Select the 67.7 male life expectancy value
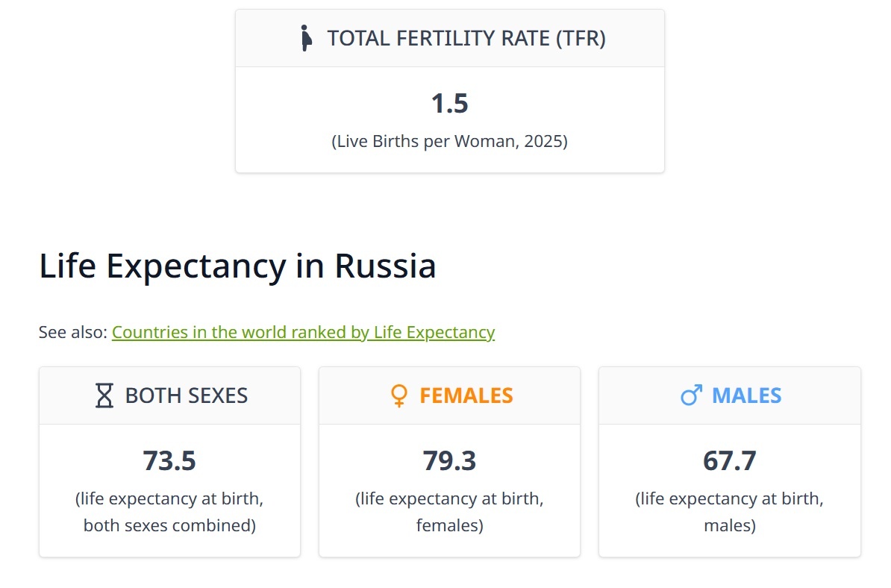This screenshot has height=588, width=891. point(729,461)
